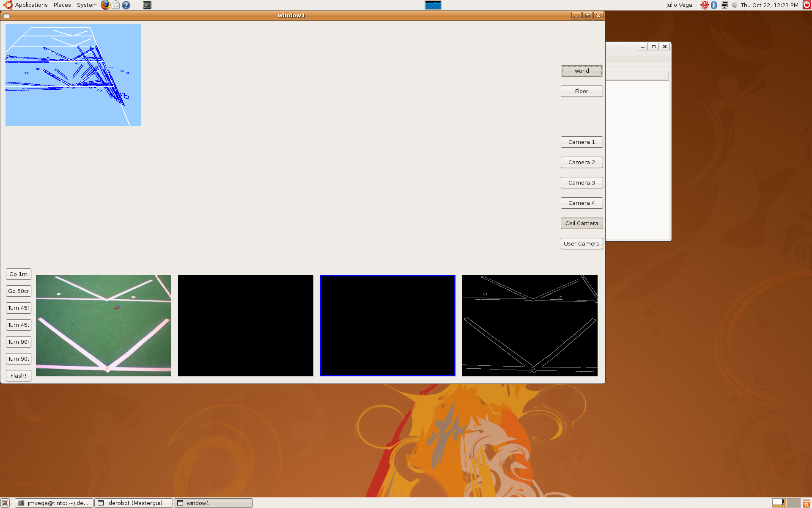Open the Help icon in top panel

[x=126, y=5]
